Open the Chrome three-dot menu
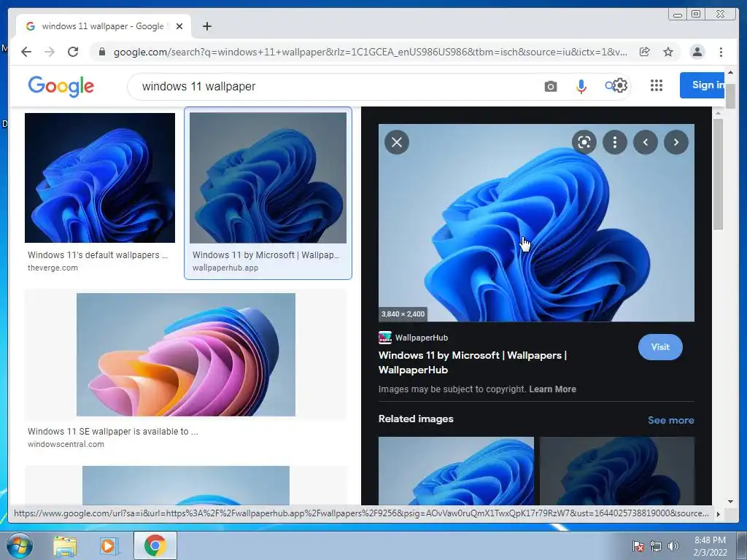Screen dimensions: 747x560 tap(721, 52)
